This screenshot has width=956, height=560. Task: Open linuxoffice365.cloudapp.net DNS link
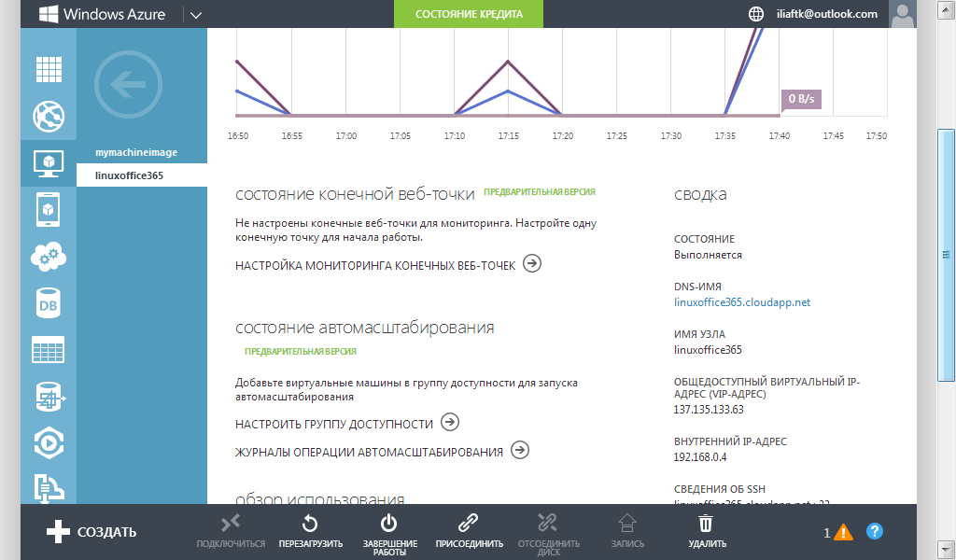pos(742,302)
